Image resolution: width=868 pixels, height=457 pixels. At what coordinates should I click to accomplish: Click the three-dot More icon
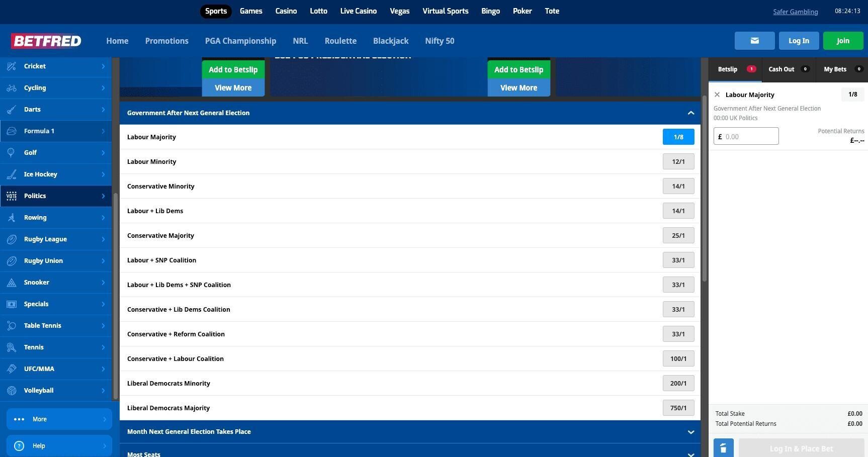[x=19, y=419]
